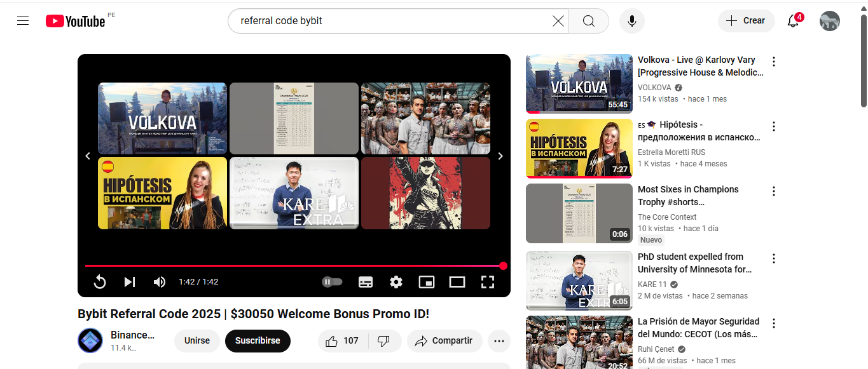Image resolution: width=868 pixels, height=369 pixels.
Task: Select KARE EXTRA endscreen thumbnail
Action: click(x=294, y=193)
